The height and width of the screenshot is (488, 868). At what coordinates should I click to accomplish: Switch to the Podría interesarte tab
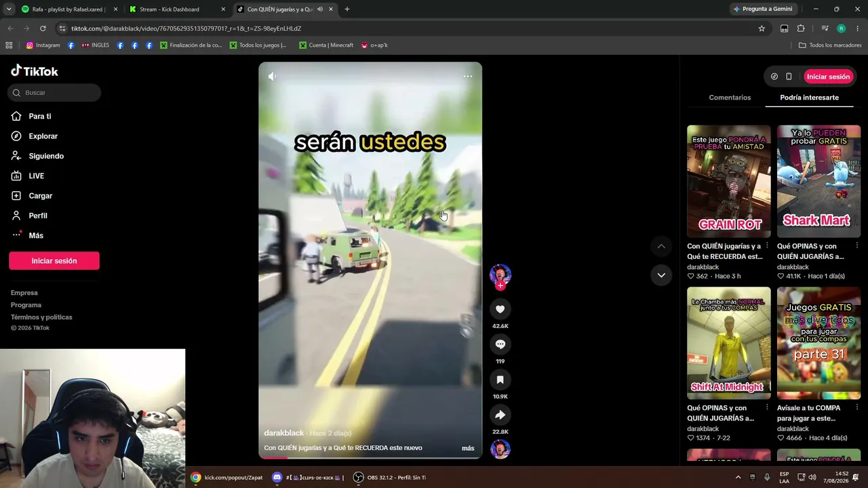coord(809,98)
